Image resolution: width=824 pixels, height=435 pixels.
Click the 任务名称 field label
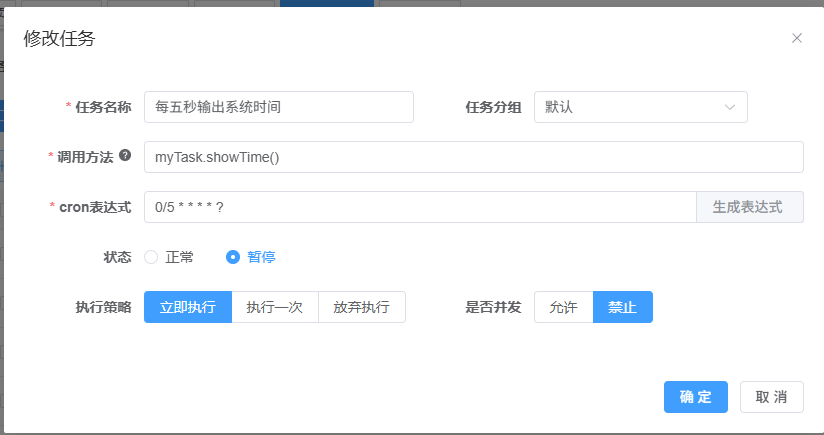[103, 107]
